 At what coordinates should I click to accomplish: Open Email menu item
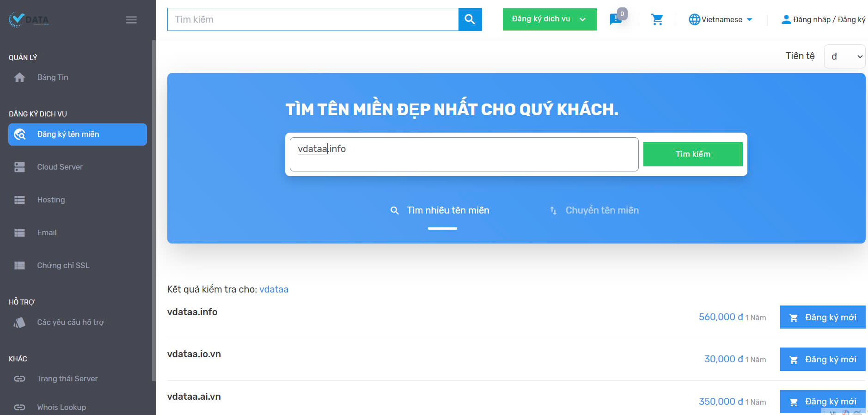click(78, 232)
